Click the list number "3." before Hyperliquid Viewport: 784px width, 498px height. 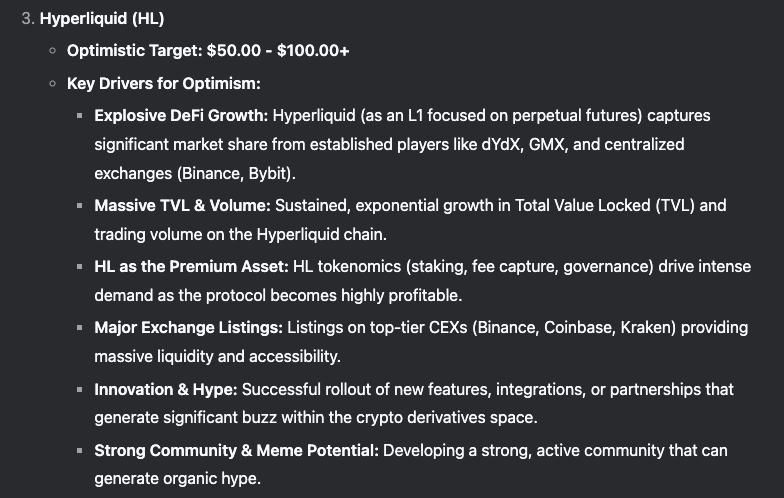coord(28,19)
